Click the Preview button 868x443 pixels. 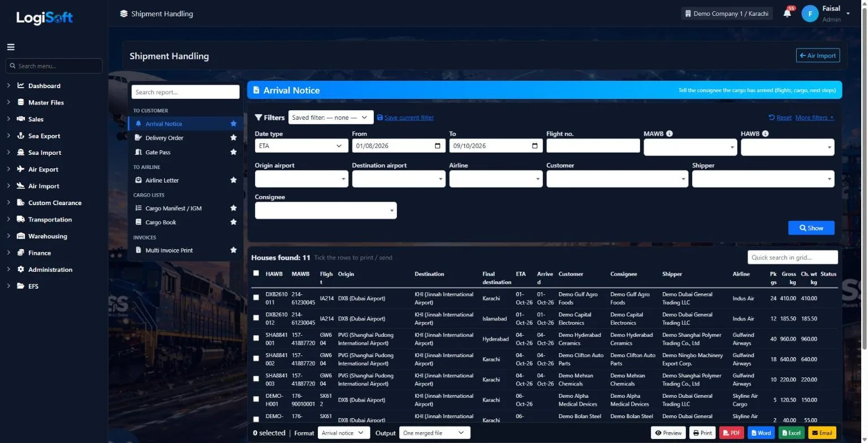pyautogui.click(x=668, y=433)
